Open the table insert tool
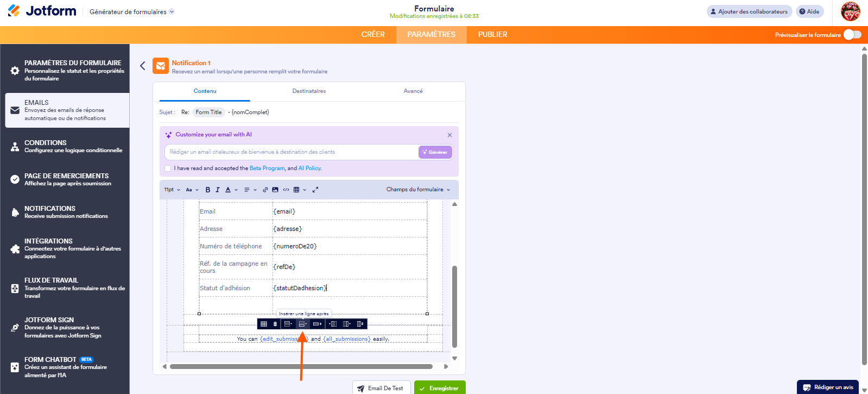 point(296,190)
